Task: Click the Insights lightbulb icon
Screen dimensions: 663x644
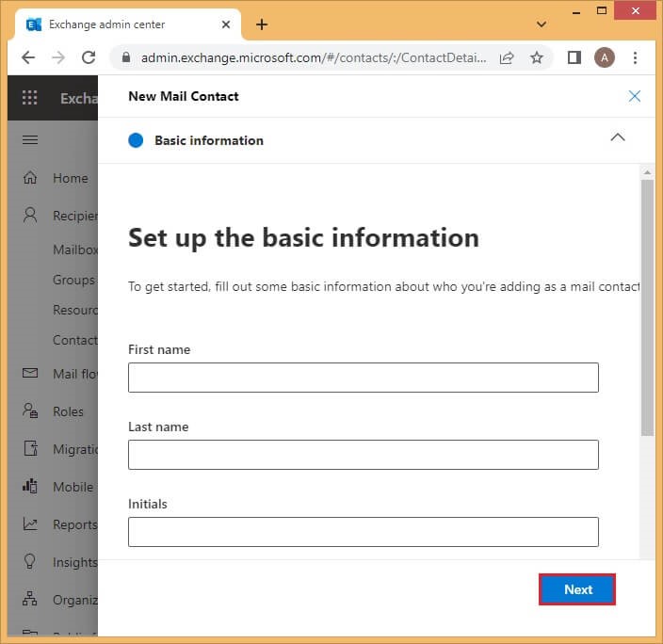Action: (x=29, y=561)
